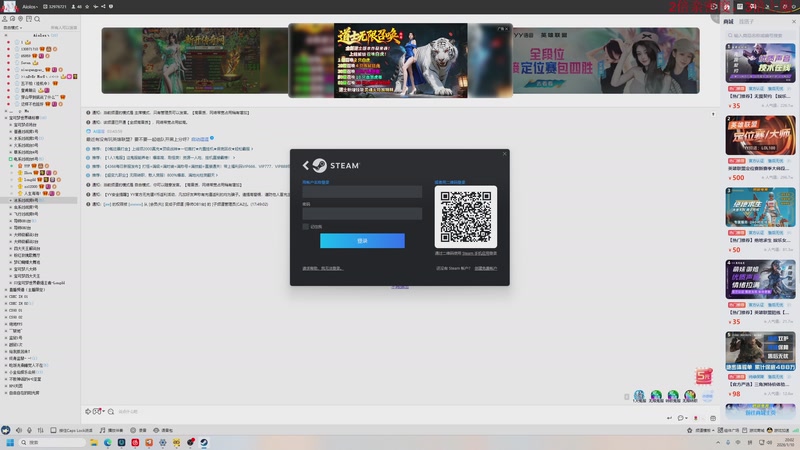Click the expand arrow icon in chat bottom right
The image size is (800, 450).
669,418
